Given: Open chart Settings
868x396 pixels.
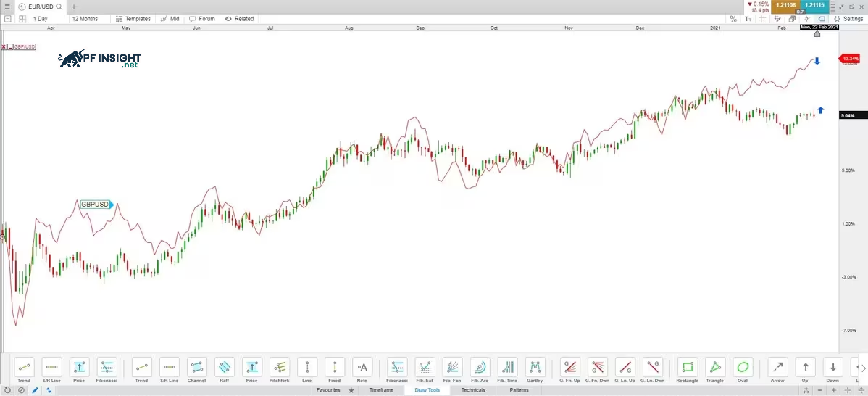Looking at the screenshot, I should tap(848, 19).
